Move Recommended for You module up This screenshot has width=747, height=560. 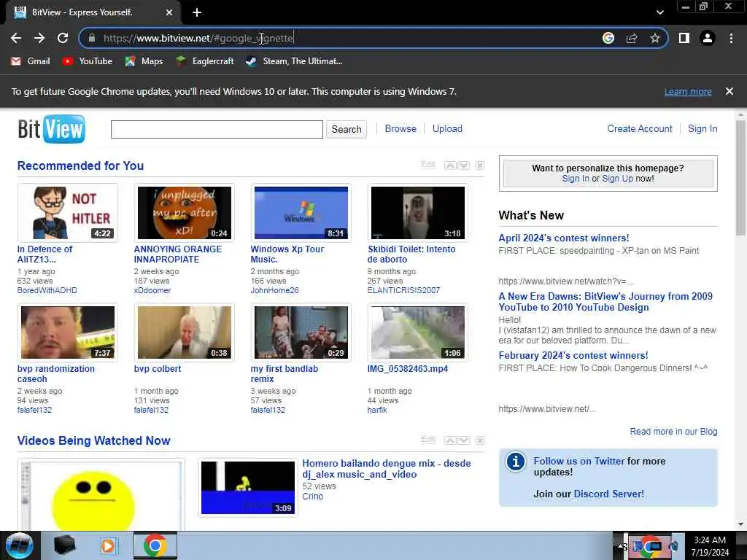point(449,166)
